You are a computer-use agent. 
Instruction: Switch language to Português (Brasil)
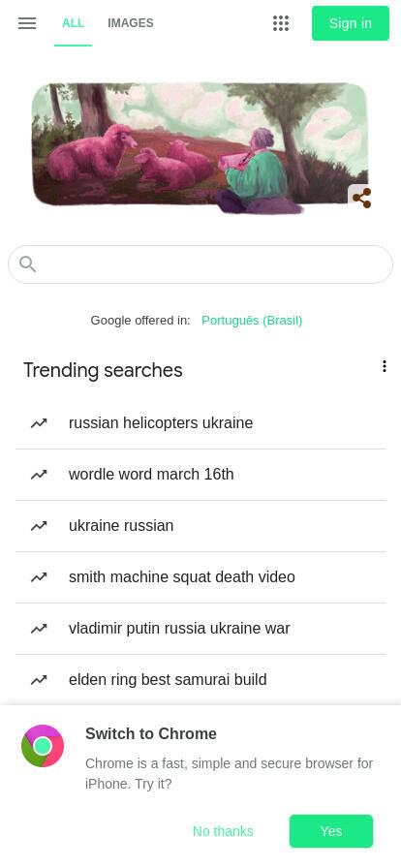click(x=252, y=321)
